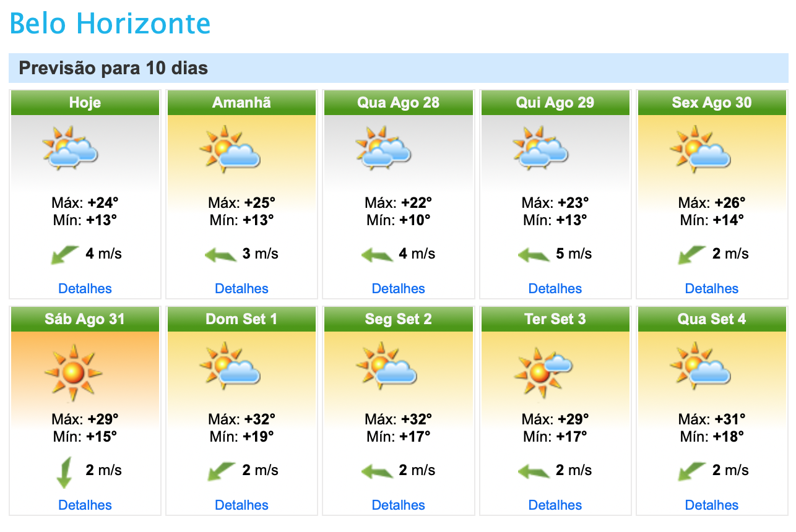Click the sunny icon for Sáb Ago 31
This screenshot has width=796, height=532.
(73, 372)
